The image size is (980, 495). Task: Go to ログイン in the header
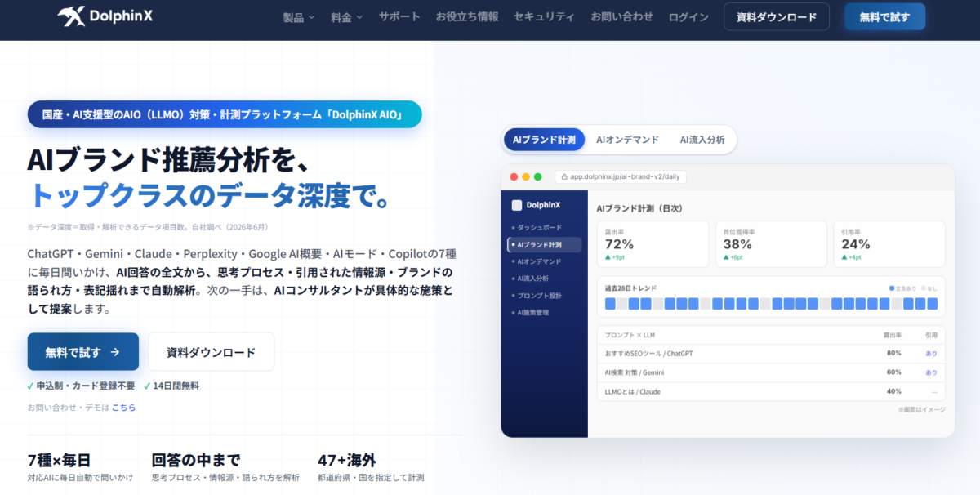point(688,16)
